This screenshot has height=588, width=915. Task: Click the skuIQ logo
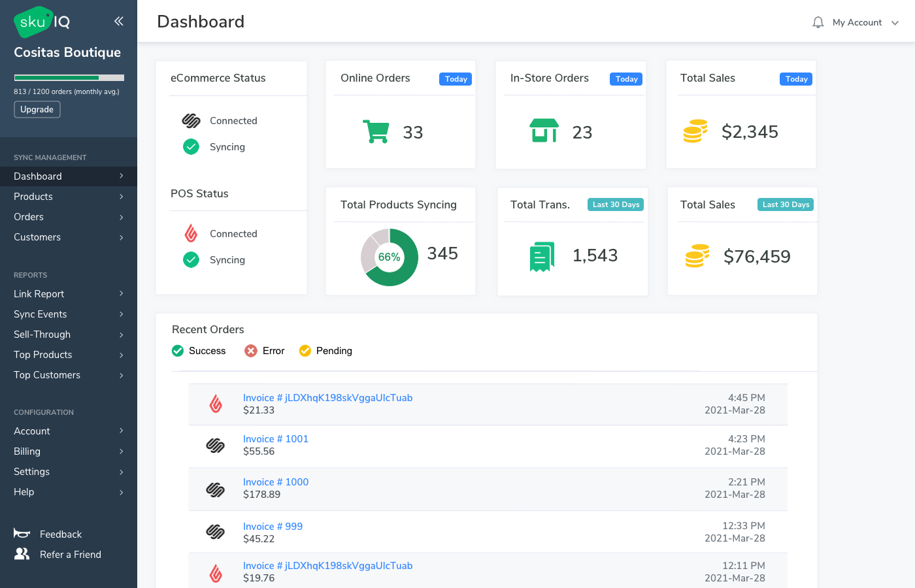tap(42, 22)
